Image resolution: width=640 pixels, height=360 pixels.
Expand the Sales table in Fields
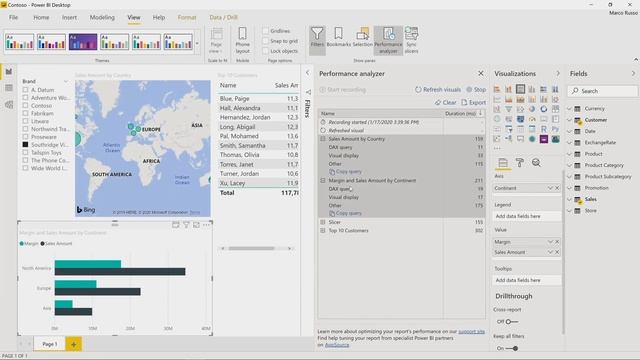pos(569,199)
